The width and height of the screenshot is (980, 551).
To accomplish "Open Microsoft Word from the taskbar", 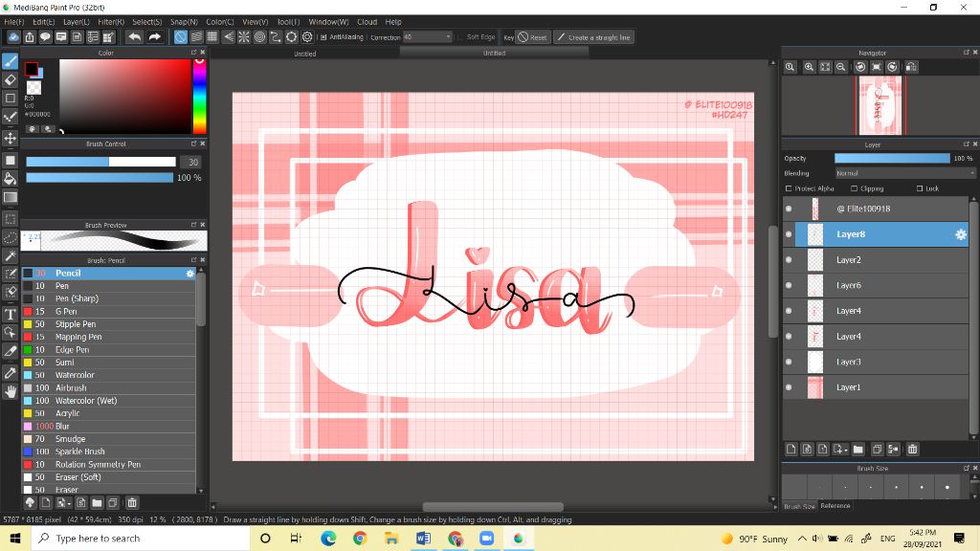I will [423, 539].
